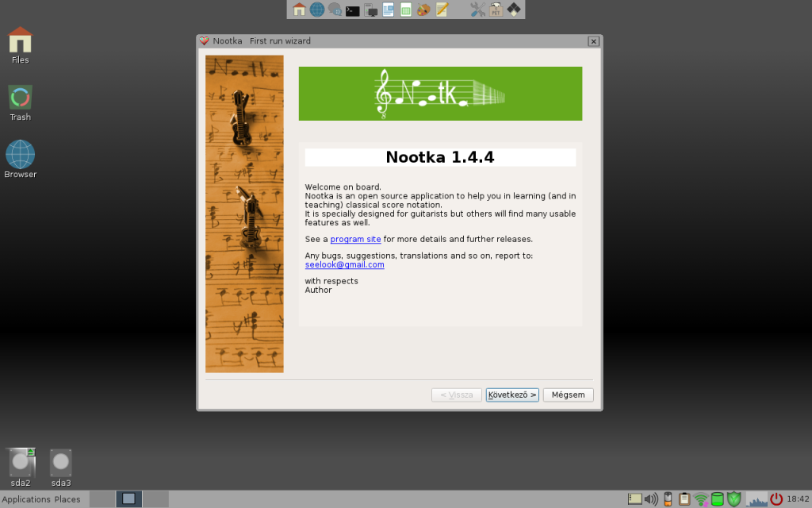Open the Trash desktop icon

20,102
